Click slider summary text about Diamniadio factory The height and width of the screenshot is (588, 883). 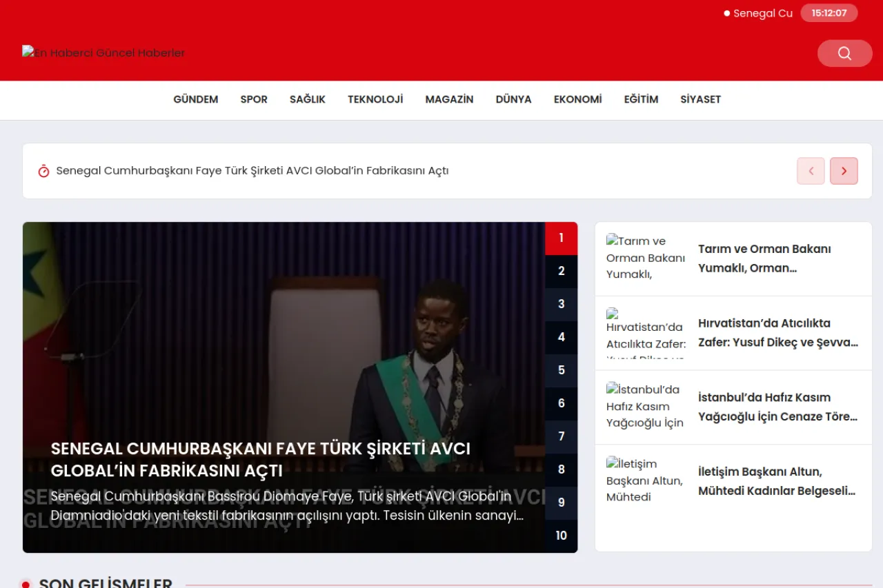click(x=287, y=506)
